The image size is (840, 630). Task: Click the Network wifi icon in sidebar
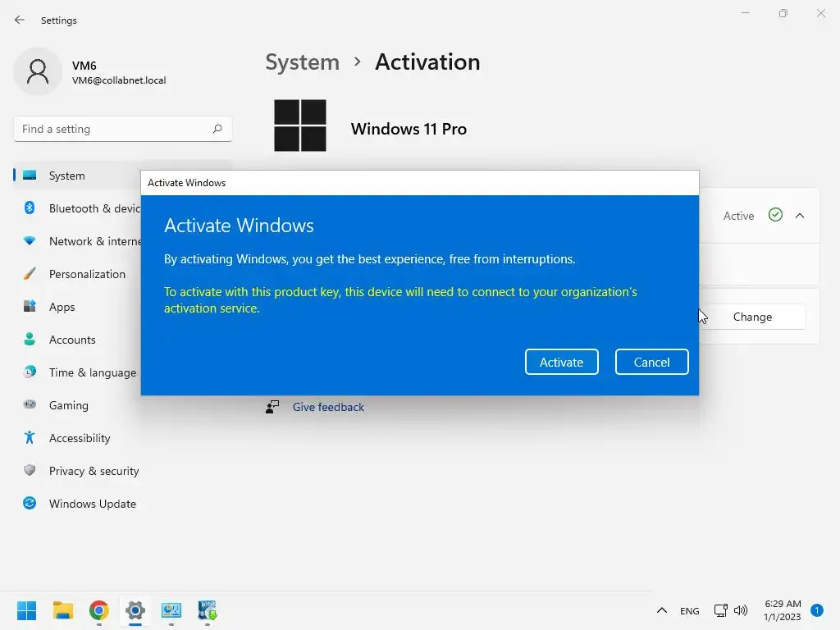point(30,241)
